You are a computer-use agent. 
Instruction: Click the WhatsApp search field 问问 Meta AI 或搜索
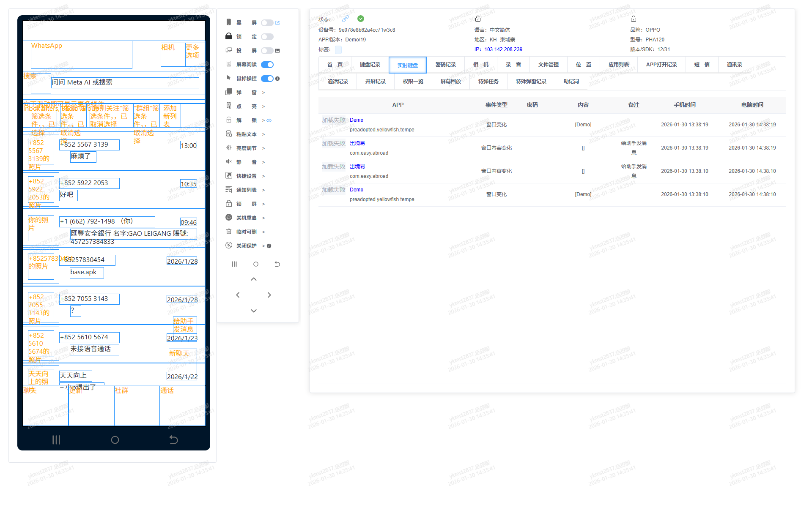pyautogui.click(x=125, y=82)
